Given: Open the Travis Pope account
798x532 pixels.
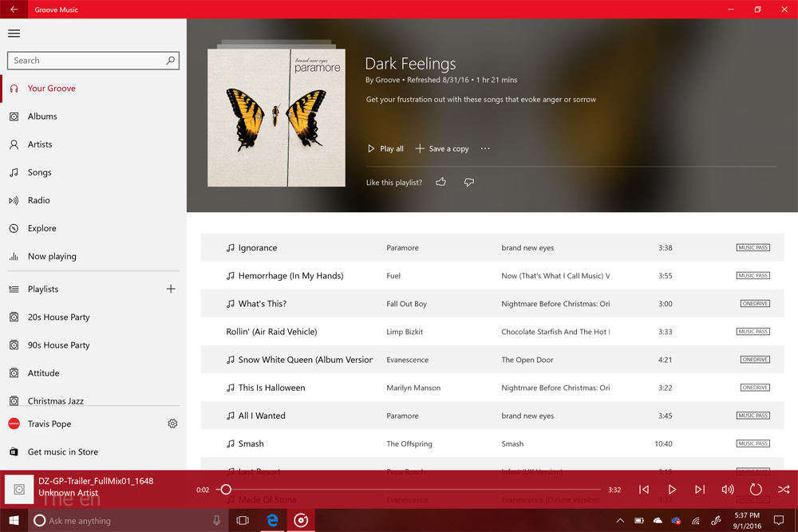Looking at the screenshot, I should (x=49, y=424).
